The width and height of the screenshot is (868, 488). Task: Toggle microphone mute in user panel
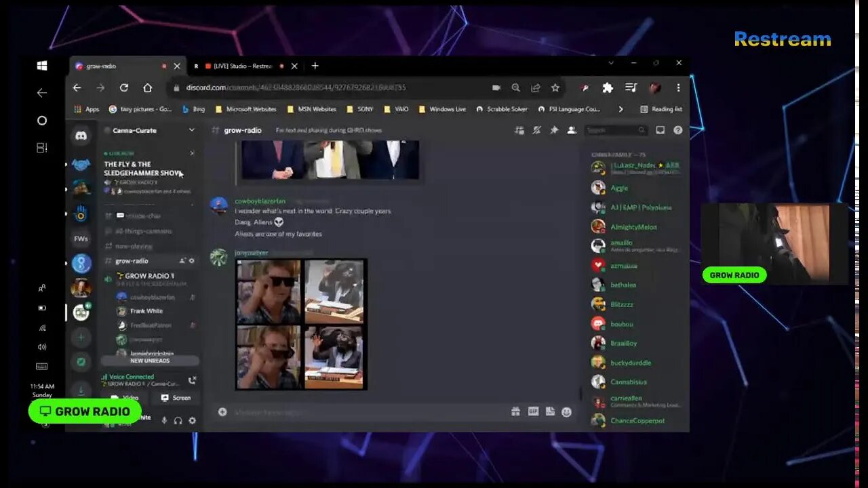tap(164, 420)
